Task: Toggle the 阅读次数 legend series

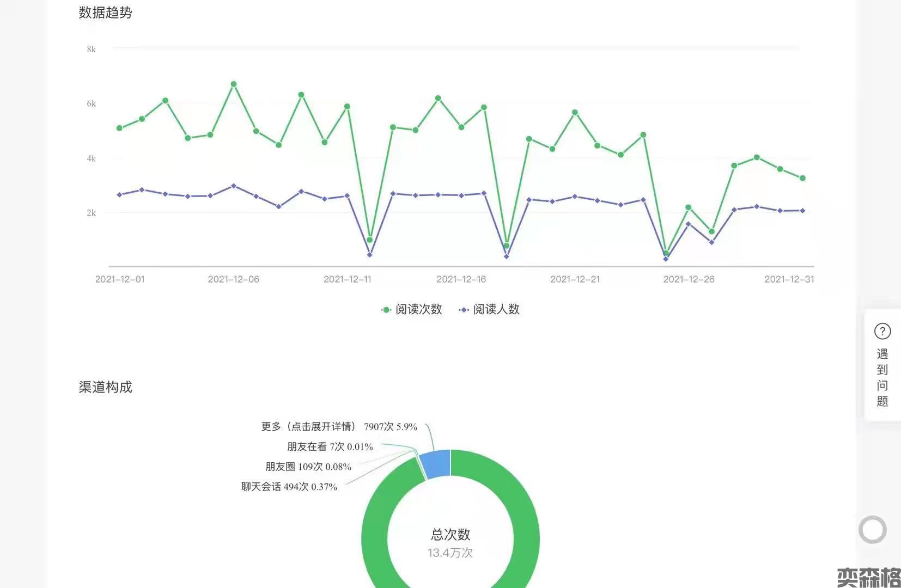Action: point(412,309)
